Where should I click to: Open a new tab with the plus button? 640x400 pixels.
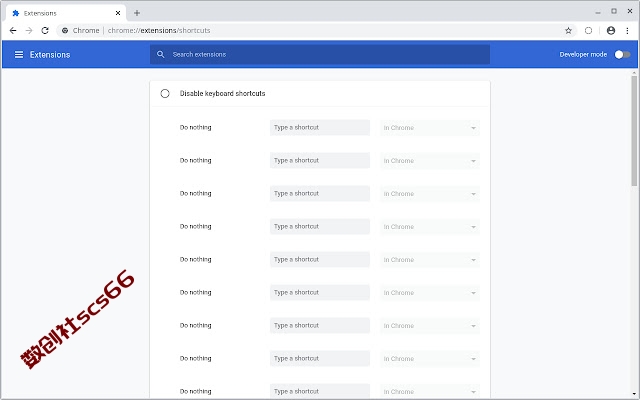click(x=137, y=13)
